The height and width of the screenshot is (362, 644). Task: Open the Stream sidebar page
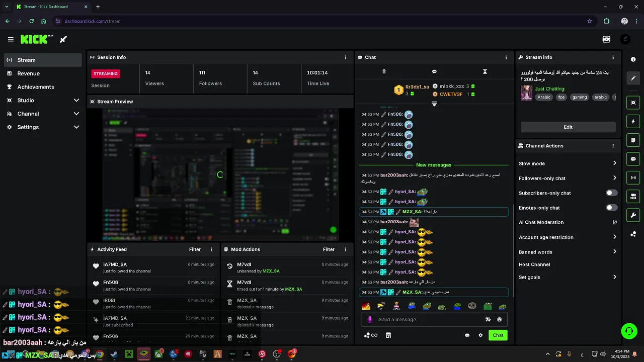pyautogui.click(x=43, y=60)
